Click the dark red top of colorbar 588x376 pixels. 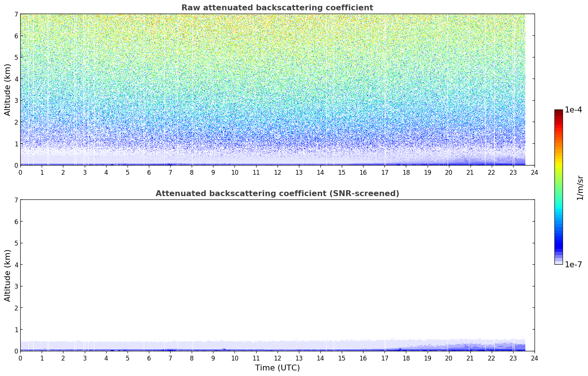point(558,112)
